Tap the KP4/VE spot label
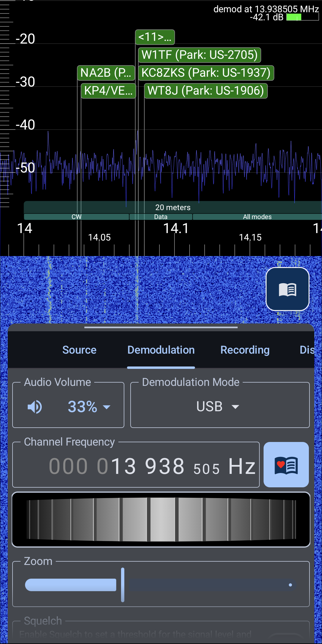The width and height of the screenshot is (322, 644). click(x=108, y=91)
